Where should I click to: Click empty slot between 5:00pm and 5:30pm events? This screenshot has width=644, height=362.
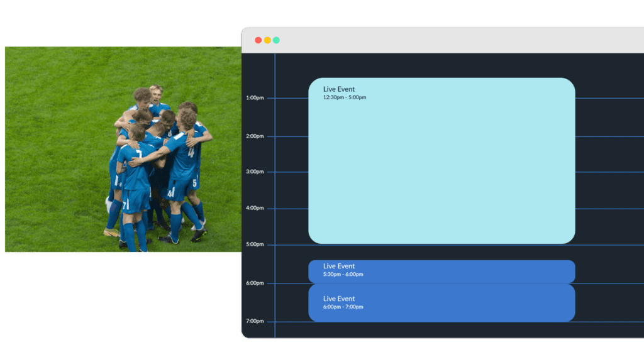pos(441,252)
